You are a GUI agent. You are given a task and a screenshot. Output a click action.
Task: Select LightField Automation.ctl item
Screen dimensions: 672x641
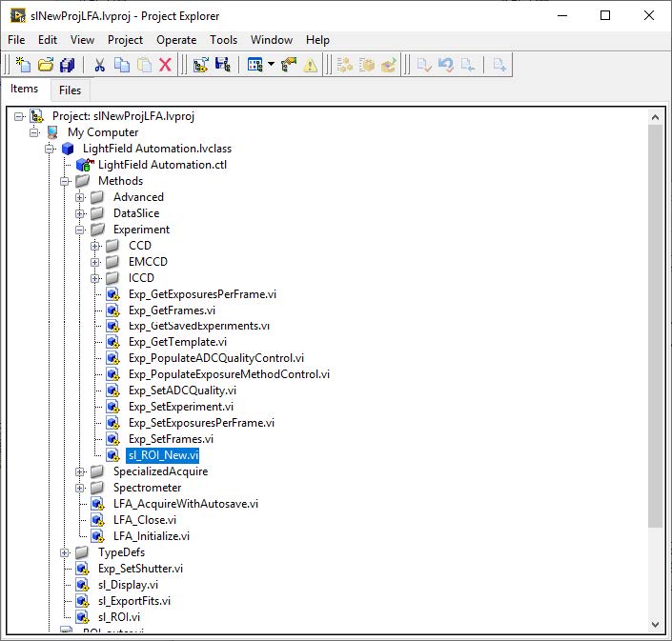(162, 165)
